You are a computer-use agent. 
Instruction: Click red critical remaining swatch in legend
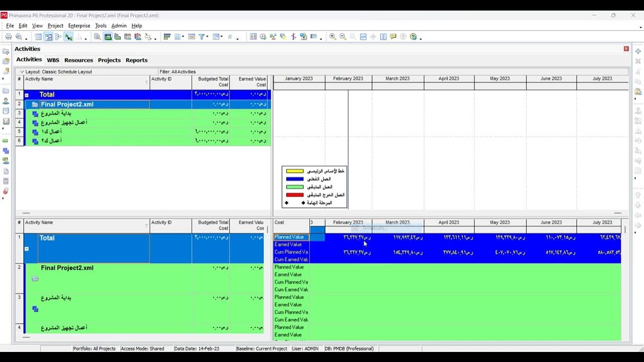pos(295,195)
